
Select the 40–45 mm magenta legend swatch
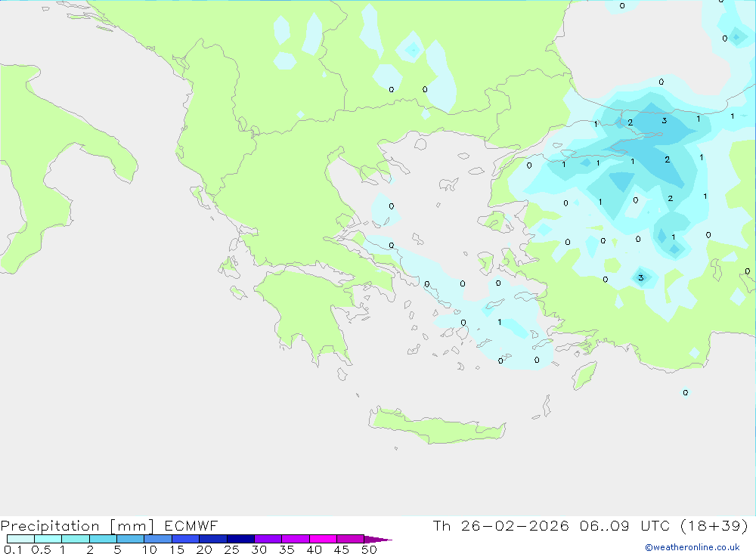click(x=323, y=539)
